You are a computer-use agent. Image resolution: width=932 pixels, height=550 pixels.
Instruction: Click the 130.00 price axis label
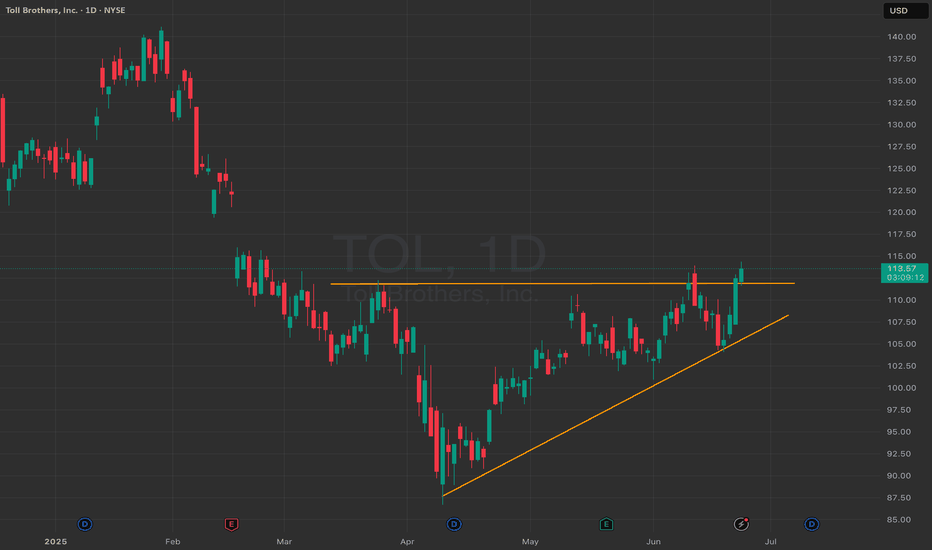901,125
